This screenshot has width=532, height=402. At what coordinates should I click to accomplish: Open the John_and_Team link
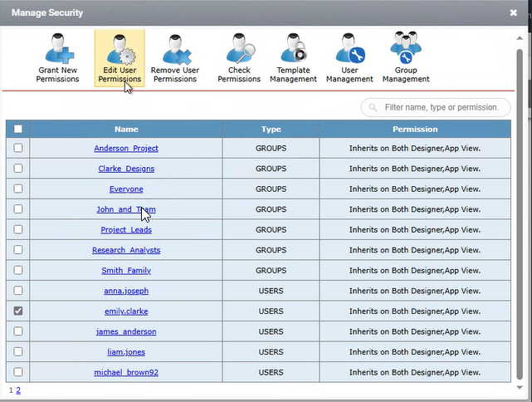click(126, 209)
